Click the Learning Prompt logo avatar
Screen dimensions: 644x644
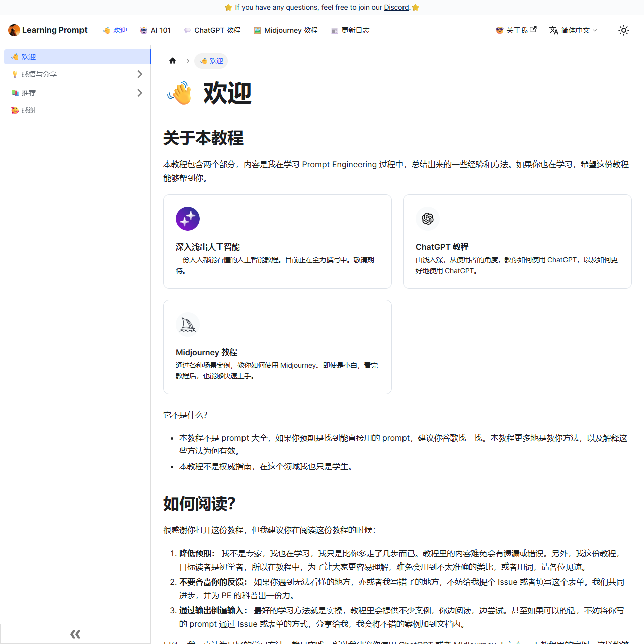tap(14, 30)
